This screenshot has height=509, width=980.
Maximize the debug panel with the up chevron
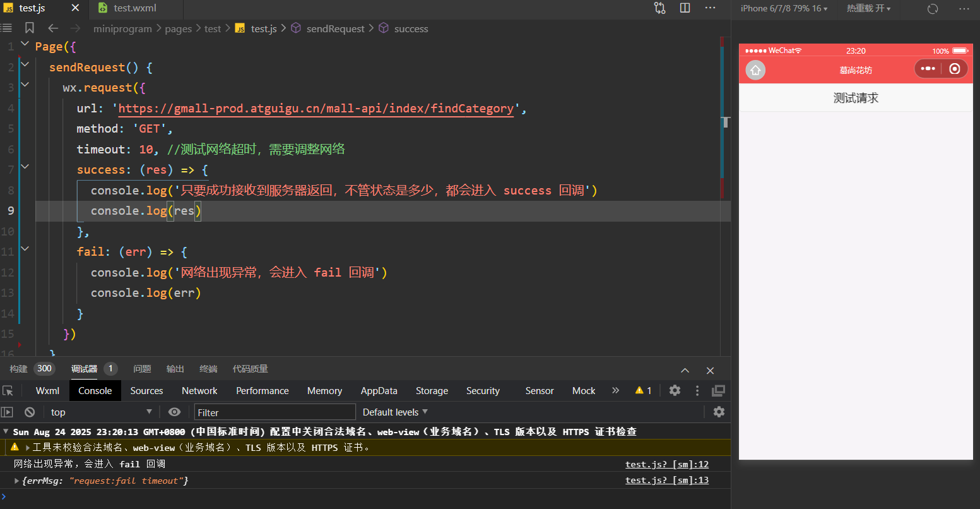click(x=685, y=370)
